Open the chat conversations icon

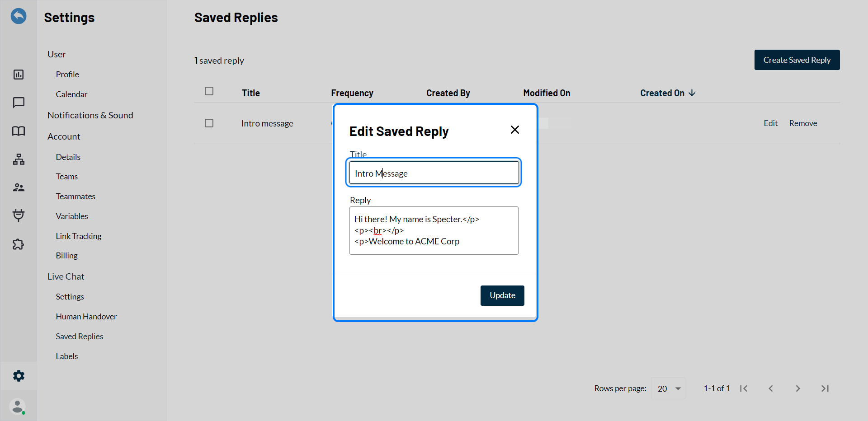coord(19,103)
